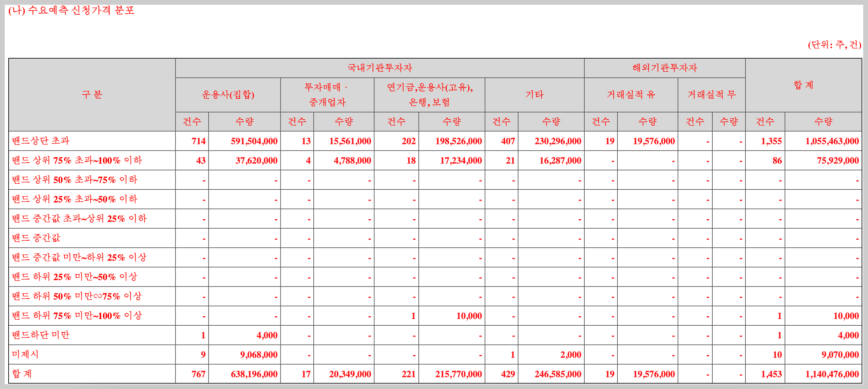
Task: Click the value 37,620,000
Action: pyautogui.click(x=256, y=161)
